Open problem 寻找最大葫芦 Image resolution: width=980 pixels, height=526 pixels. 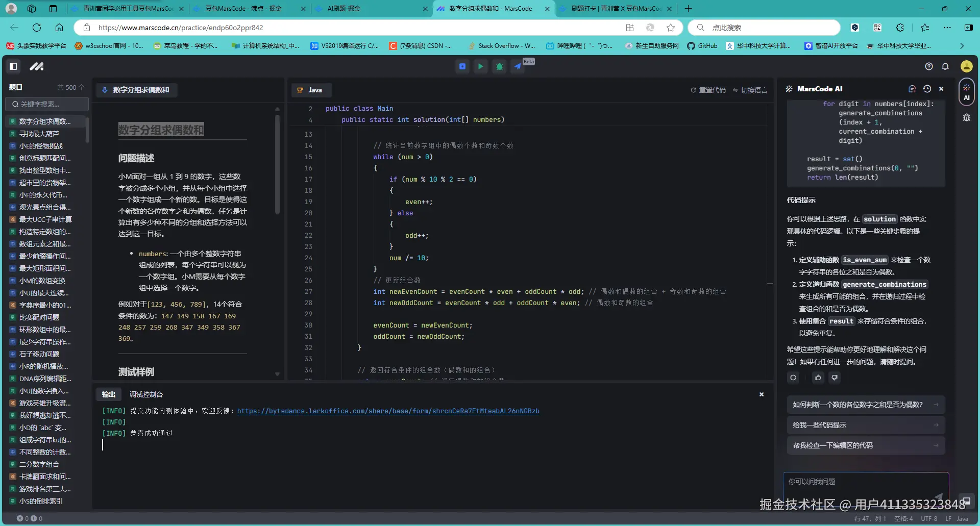(39, 134)
